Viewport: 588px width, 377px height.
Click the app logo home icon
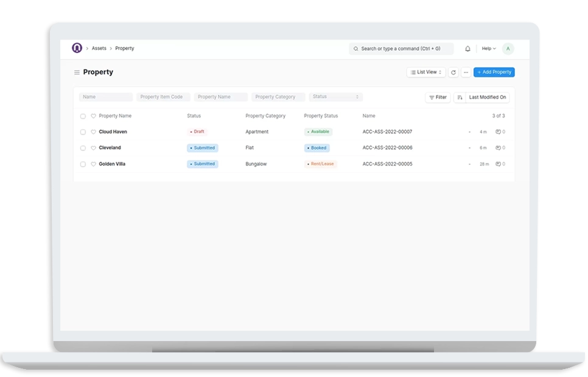coord(77,48)
